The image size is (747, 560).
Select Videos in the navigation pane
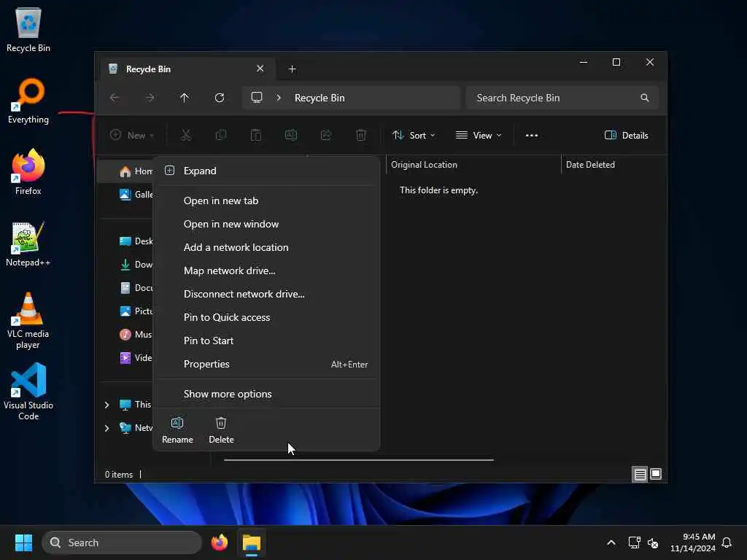point(125,357)
